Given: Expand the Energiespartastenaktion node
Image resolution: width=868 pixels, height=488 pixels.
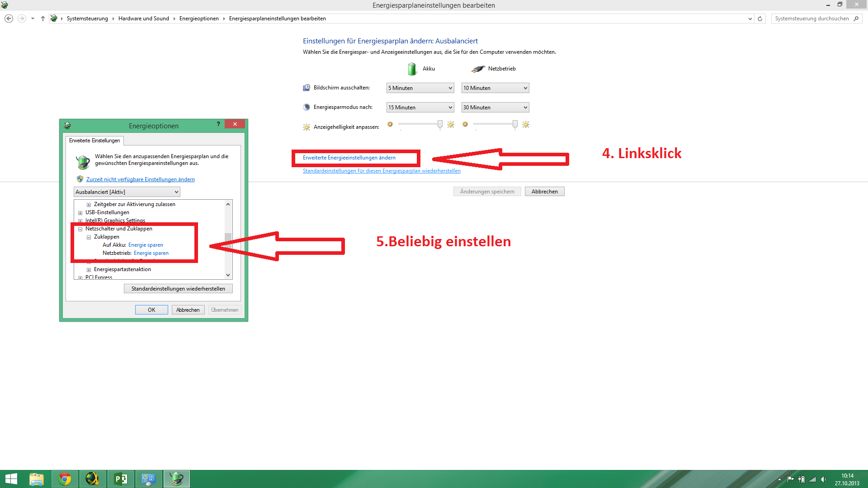Looking at the screenshot, I should [x=89, y=270].
